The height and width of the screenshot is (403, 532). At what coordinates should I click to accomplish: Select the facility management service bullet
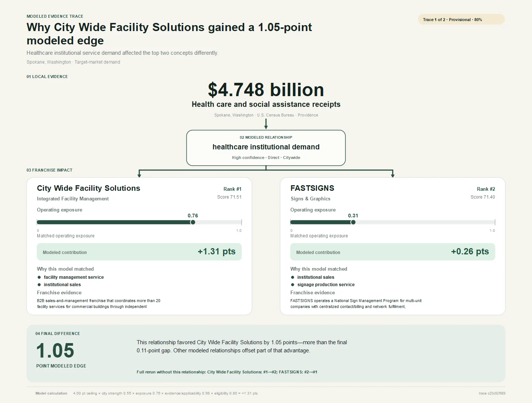click(x=71, y=277)
